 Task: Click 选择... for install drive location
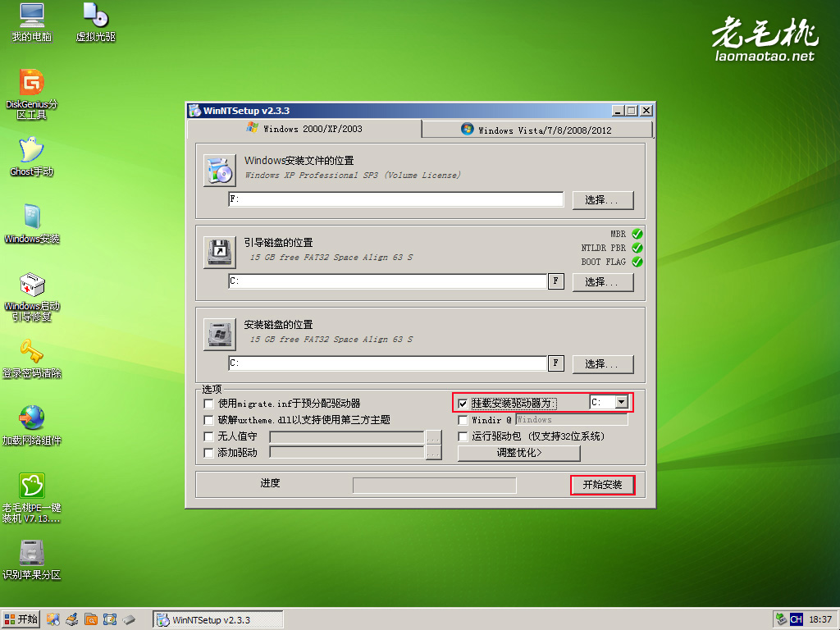tap(603, 364)
